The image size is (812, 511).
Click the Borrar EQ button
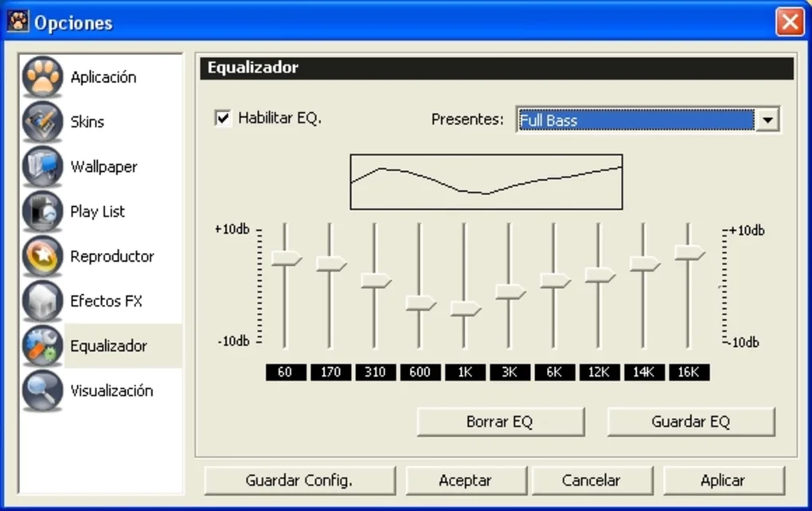click(x=500, y=421)
